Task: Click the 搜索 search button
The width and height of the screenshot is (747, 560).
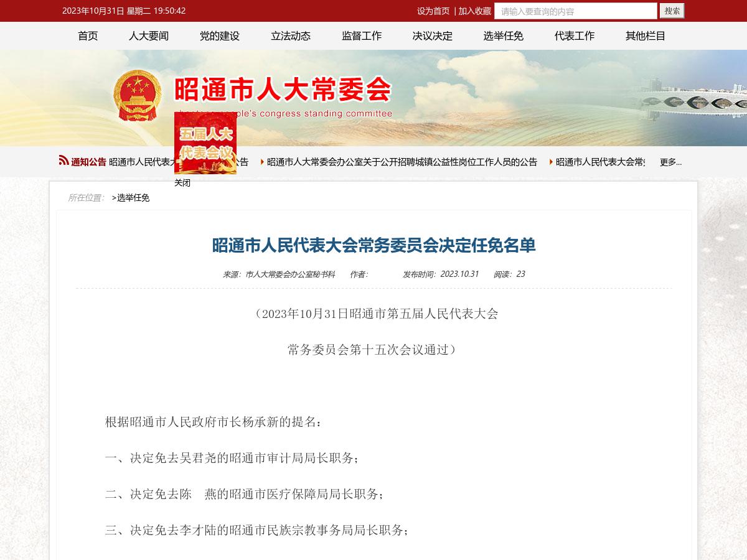Action: [x=670, y=11]
